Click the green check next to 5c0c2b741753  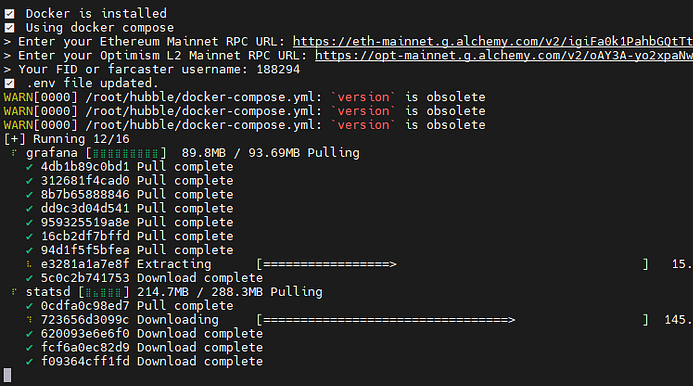[30, 278]
